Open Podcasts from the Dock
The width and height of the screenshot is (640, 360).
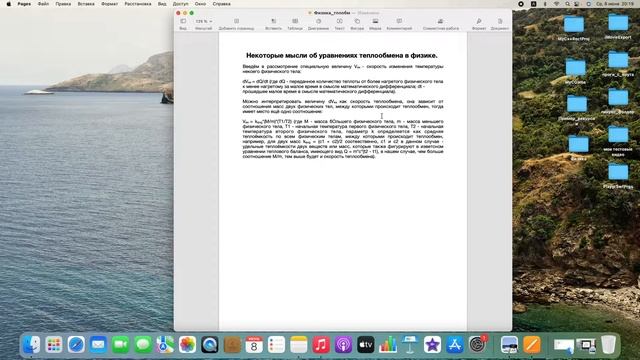point(343,345)
